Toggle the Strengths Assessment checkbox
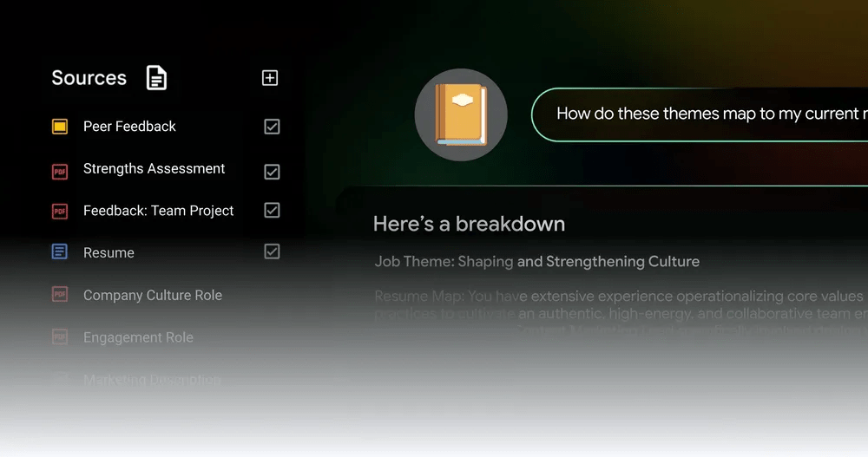 pos(272,171)
